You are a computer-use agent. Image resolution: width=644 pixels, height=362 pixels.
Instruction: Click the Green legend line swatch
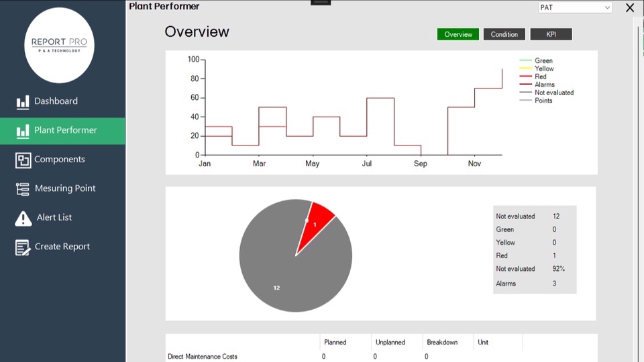tap(526, 60)
